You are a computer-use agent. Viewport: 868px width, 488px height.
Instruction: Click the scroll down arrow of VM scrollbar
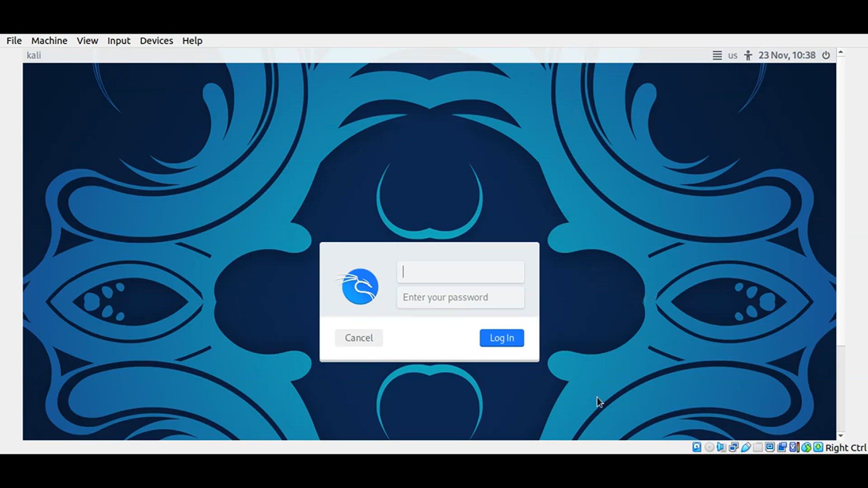tap(841, 436)
